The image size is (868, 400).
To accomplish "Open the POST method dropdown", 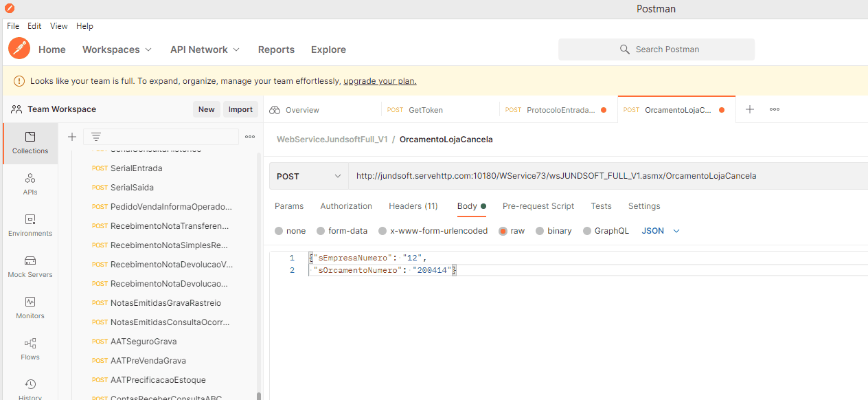I will 308,176.
